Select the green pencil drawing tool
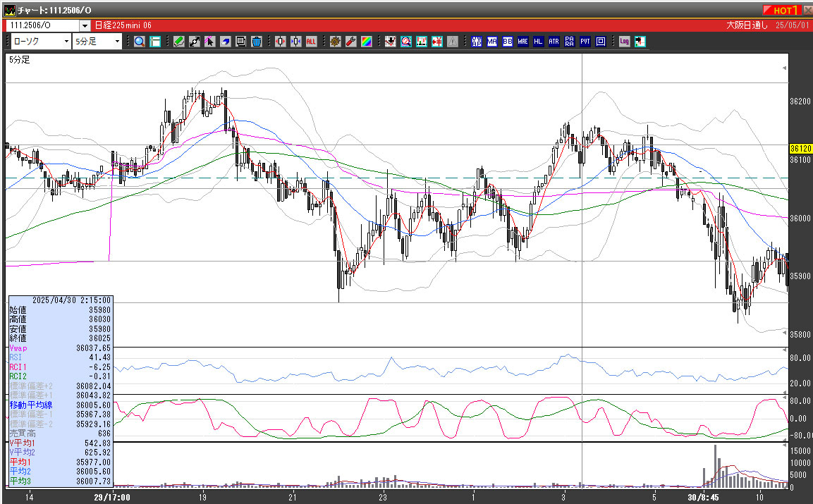Image resolution: width=813 pixels, height=504 pixels. pyautogui.click(x=179, y=42)
